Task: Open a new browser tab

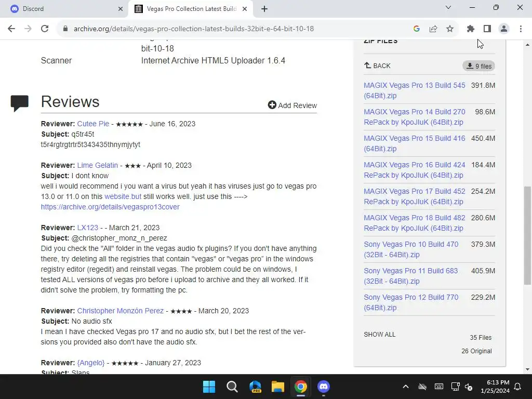Action: [x=264, y=9]
